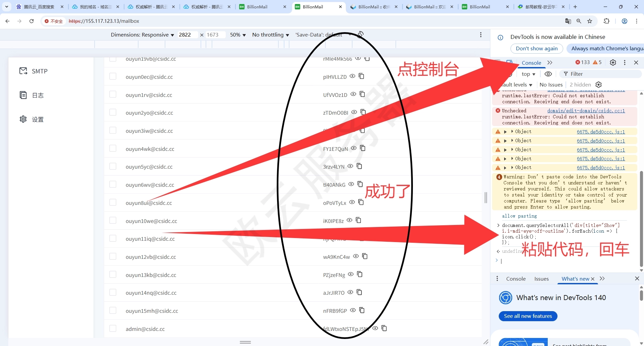Check the checkbox for admin@csidc.cc

113,328
